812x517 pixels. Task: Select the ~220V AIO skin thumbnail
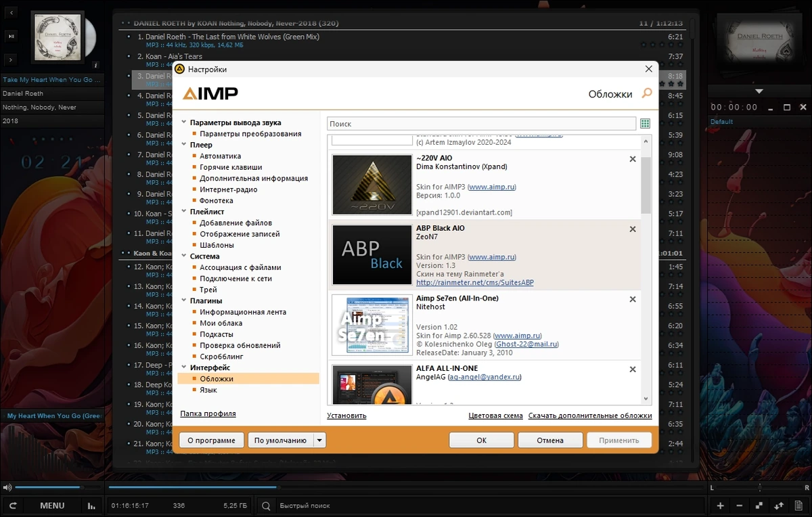372,185
